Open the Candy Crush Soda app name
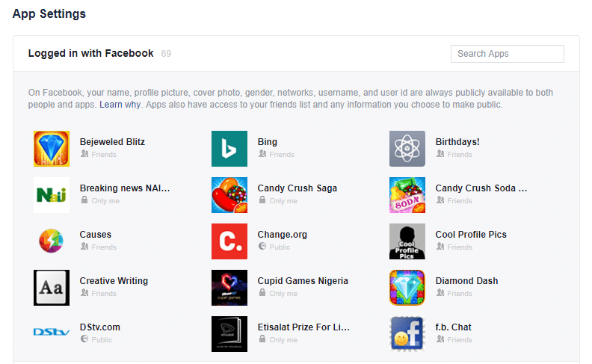 [x=481, y=188]
